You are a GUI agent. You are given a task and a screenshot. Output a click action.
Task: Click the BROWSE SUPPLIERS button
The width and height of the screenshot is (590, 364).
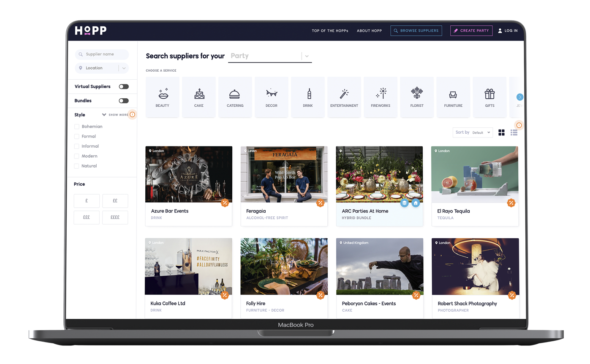416,31
